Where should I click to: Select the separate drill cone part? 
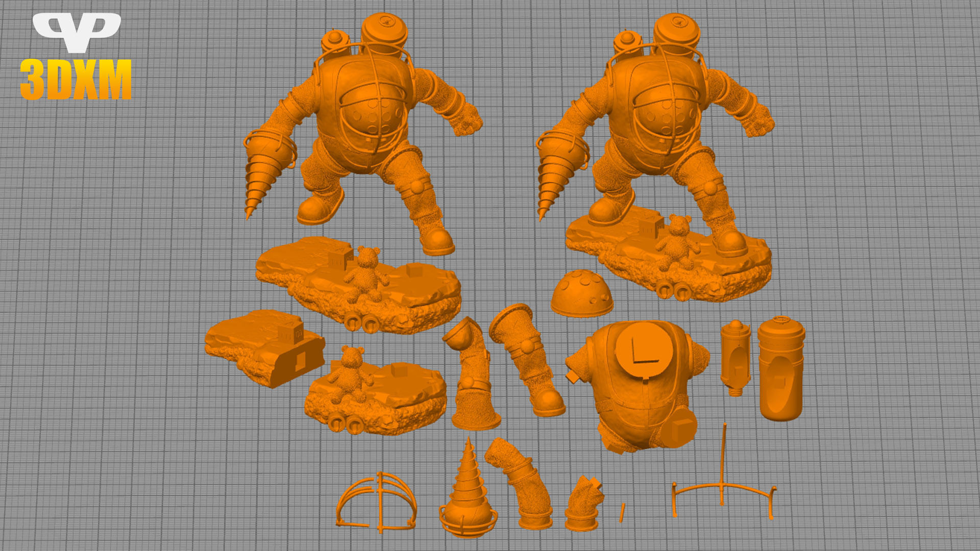468,488
